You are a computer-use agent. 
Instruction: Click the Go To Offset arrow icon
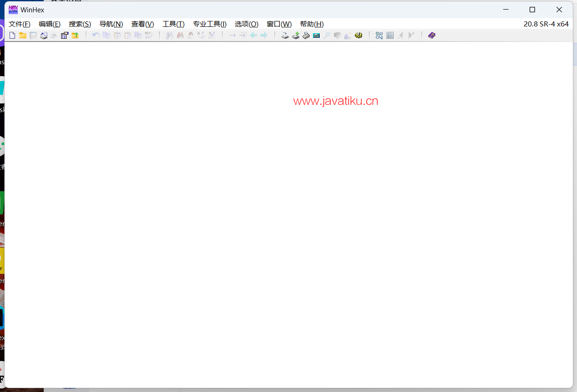[233, 35]
